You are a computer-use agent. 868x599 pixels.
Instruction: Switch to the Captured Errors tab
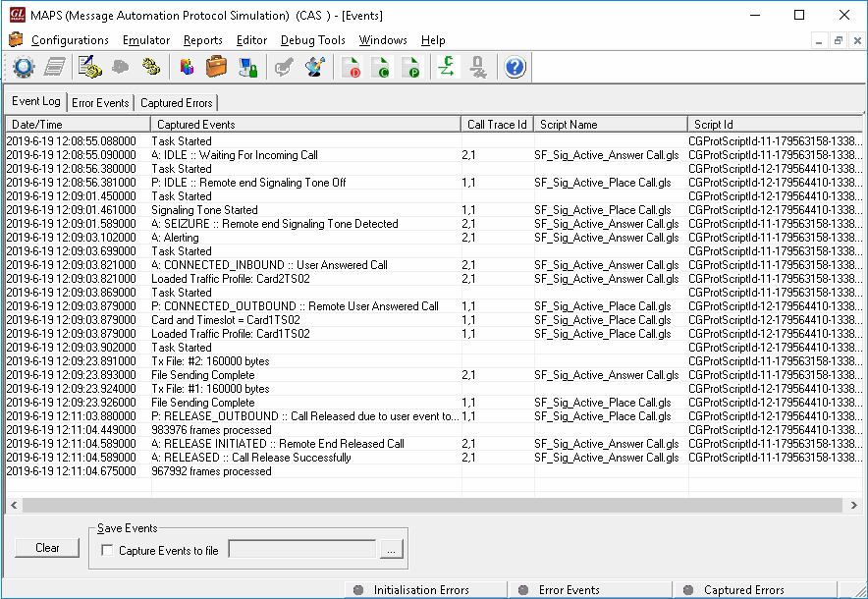176,101
